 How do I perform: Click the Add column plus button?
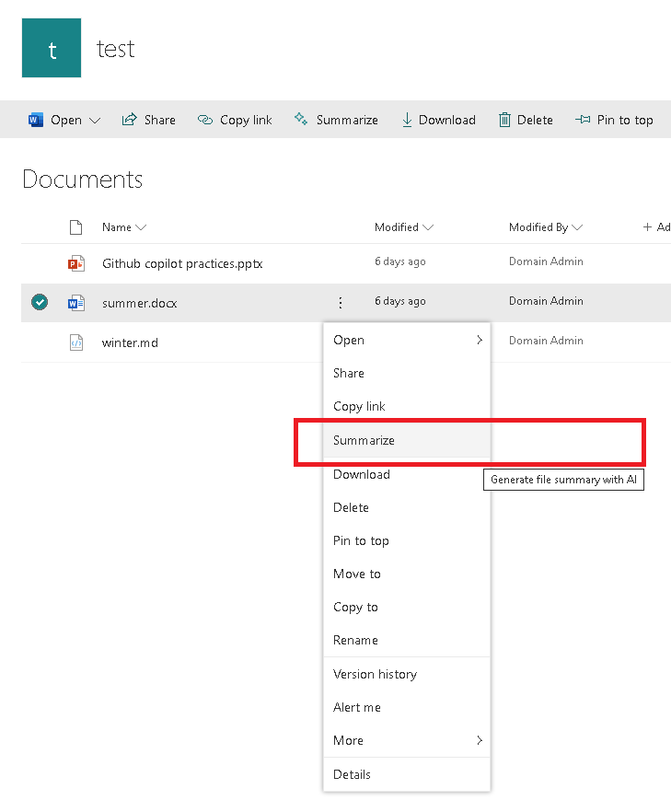coord(656,226)
